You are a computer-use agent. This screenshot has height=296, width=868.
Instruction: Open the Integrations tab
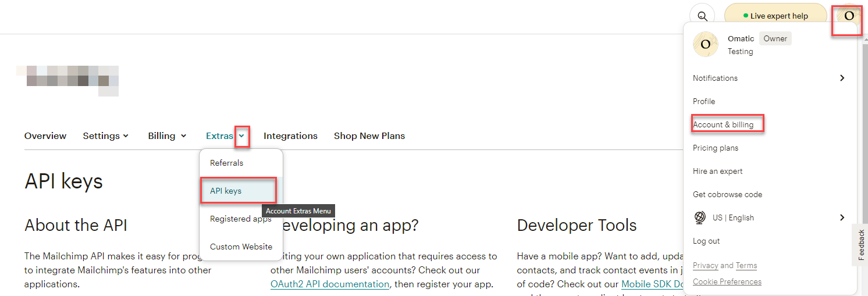coord(290,136)
